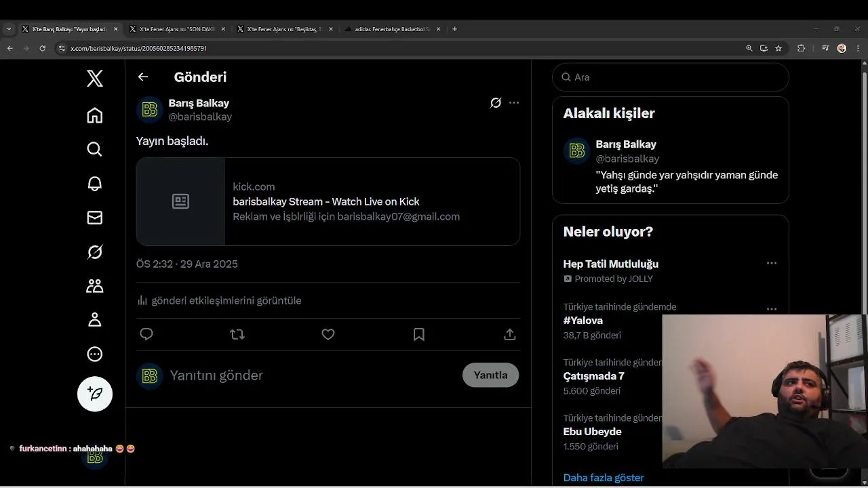Open kick.com link card thumbnail
This screenshot has height=488, width=868.
pyautogui.click(x=180, y=201)
